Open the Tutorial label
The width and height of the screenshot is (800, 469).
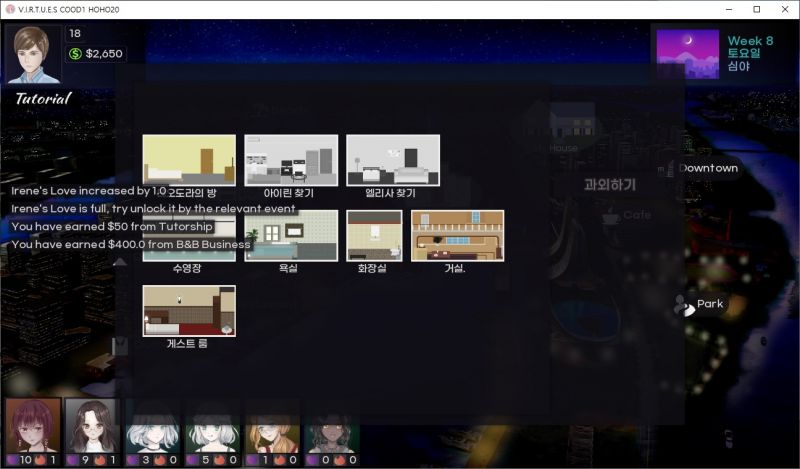coord(43,98)
